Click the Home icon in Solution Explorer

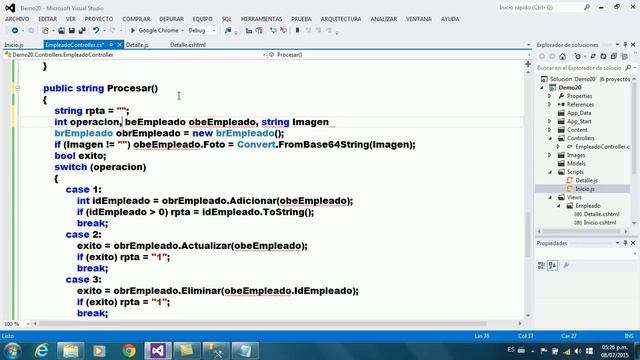pos(562,56)
